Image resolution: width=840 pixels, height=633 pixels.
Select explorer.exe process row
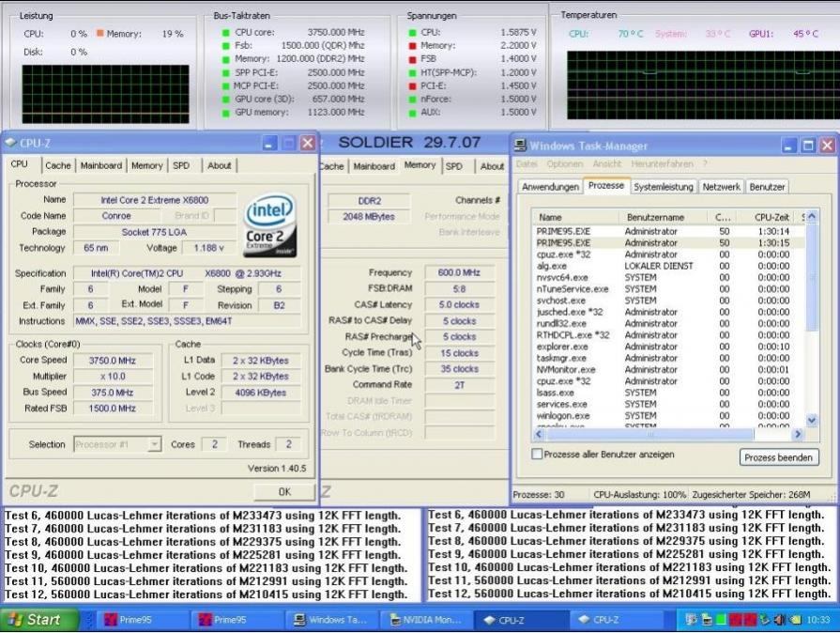click(x=668, y=347)
